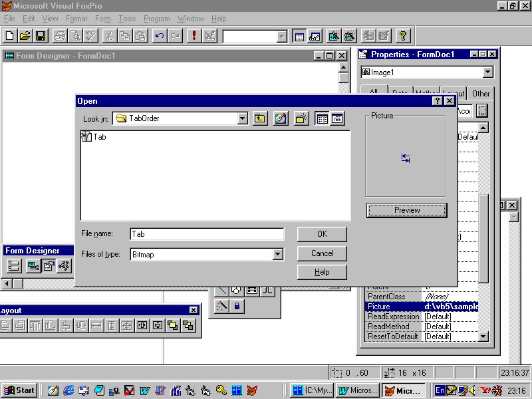Click the View Window icon beside Command Window
The width and height of the screenshot is (532, 399).
[x=315, y=36]
